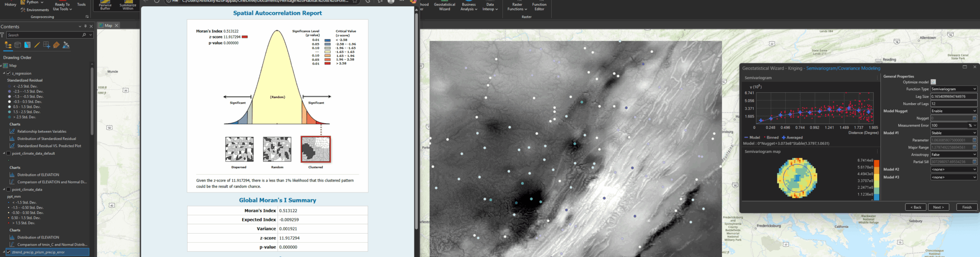This screenshot has width=980, height=257.
Task: Open the List By Editing pencil icon
Action: pos(37,45)
